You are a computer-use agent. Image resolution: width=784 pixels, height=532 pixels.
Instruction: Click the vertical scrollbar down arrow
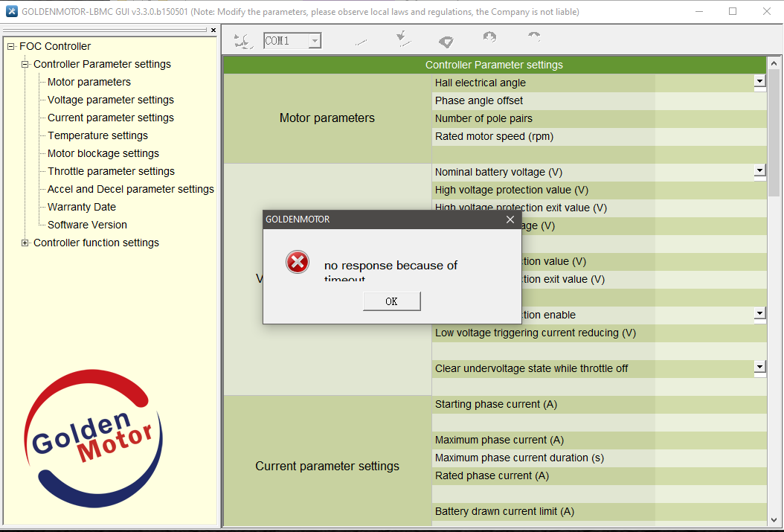pyautogui.click(x=774, y=519)
